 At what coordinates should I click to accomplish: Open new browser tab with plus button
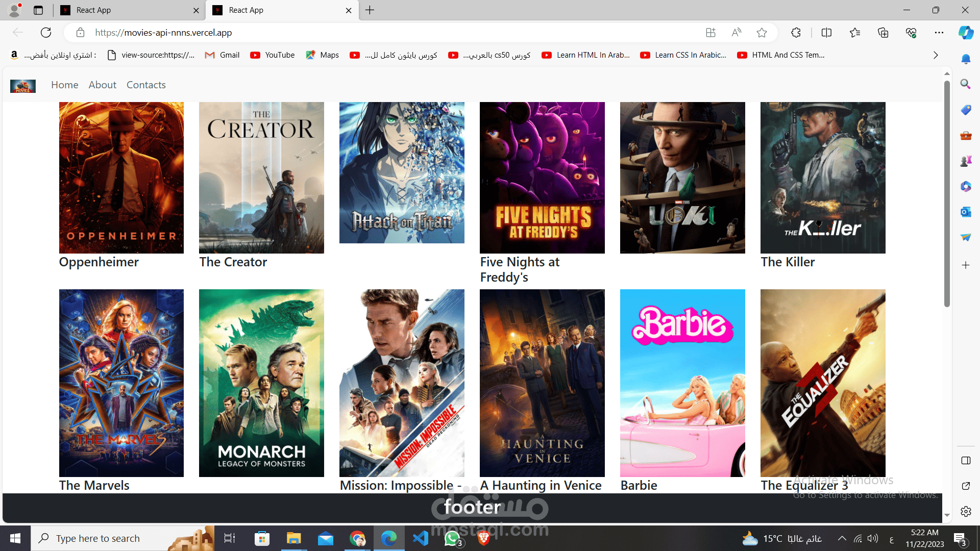pyautogui.click(x=370, y=10)
